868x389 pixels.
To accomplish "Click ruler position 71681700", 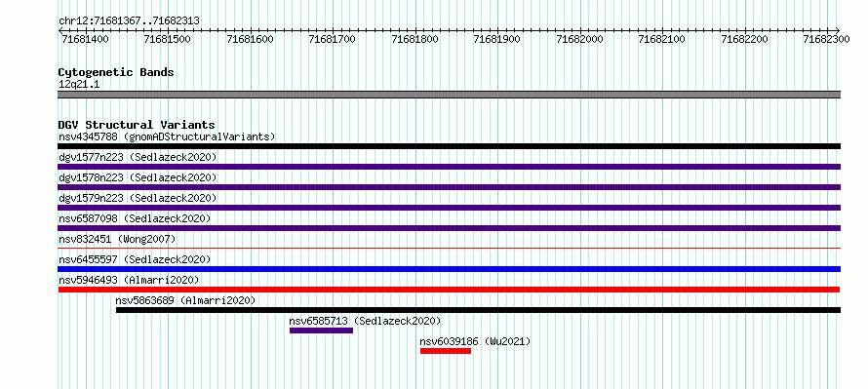I will click(333, 39).
